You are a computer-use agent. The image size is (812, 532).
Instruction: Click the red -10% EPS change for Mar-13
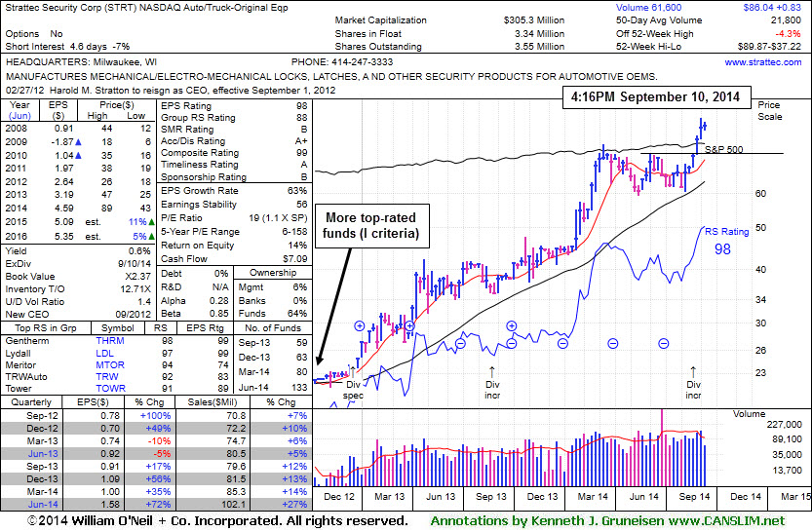pyautogui.click(x=159, y=441)
